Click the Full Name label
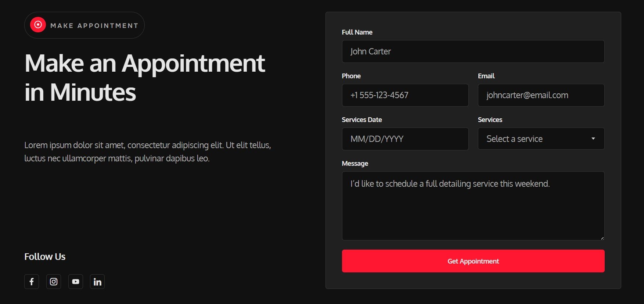The height and width of the screenshot is (304, 644). pyautogui.click(x=357, y=32)
